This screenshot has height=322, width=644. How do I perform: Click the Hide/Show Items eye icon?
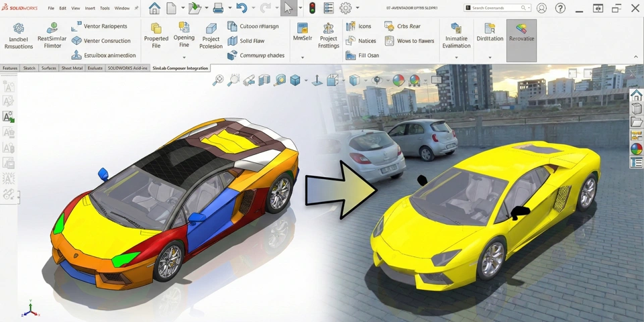(376, 80)
